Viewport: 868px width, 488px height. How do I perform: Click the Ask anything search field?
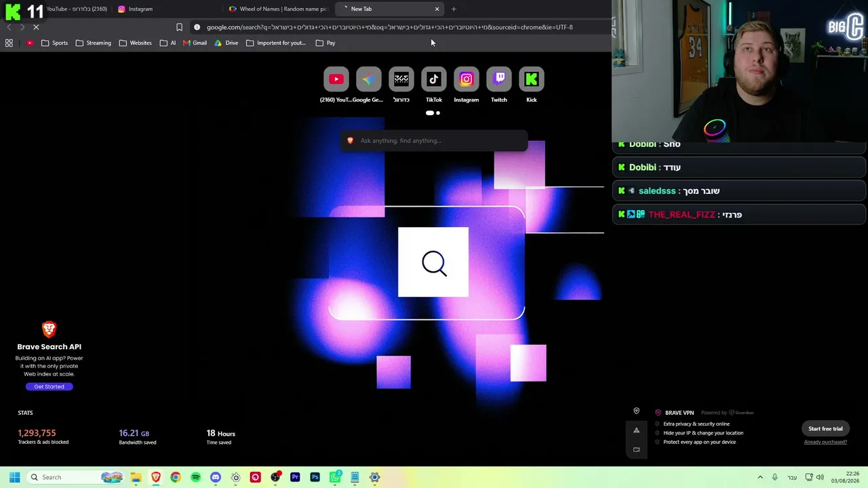click(434, 140)
